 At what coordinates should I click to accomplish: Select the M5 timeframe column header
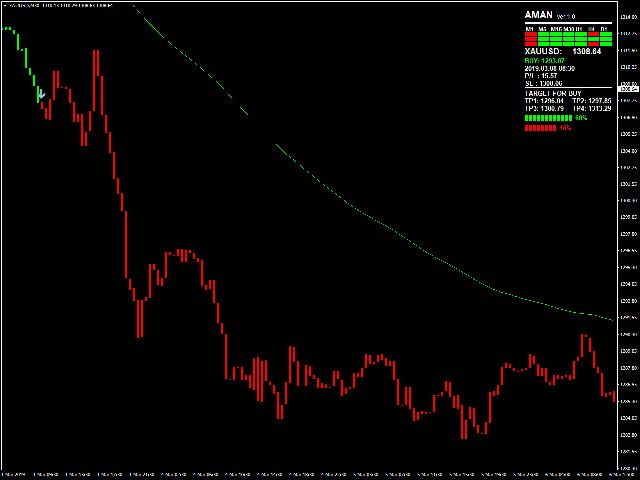click(x=543, y=28)
